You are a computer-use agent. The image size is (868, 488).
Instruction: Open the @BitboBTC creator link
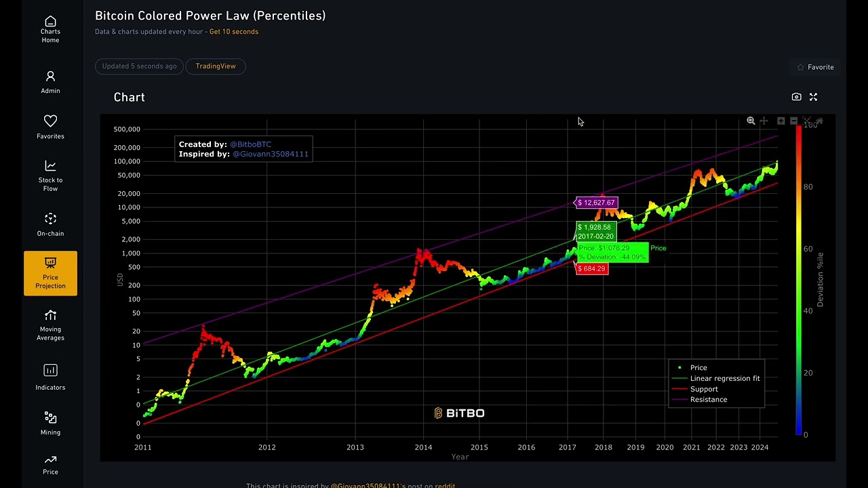tap(250, 144)
